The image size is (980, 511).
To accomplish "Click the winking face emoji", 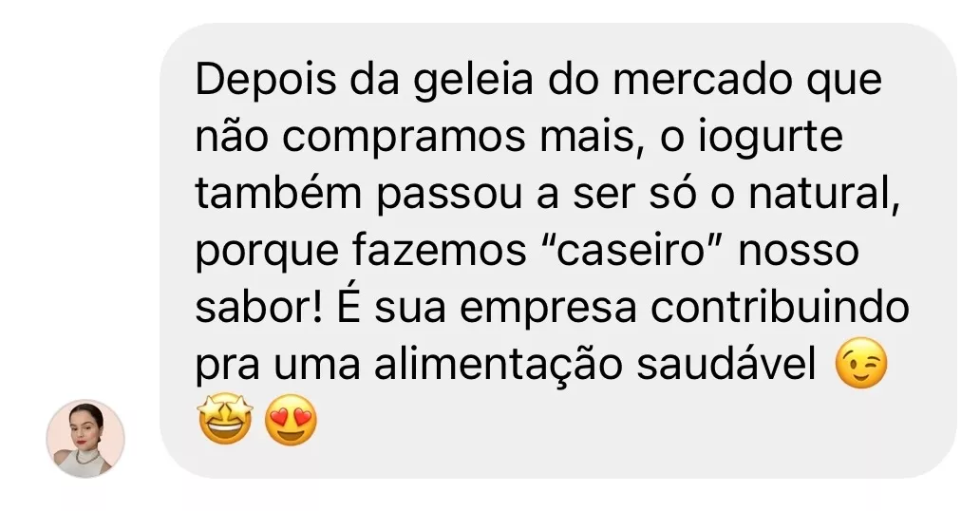I will pyautogui.click(x=861, y=364).
